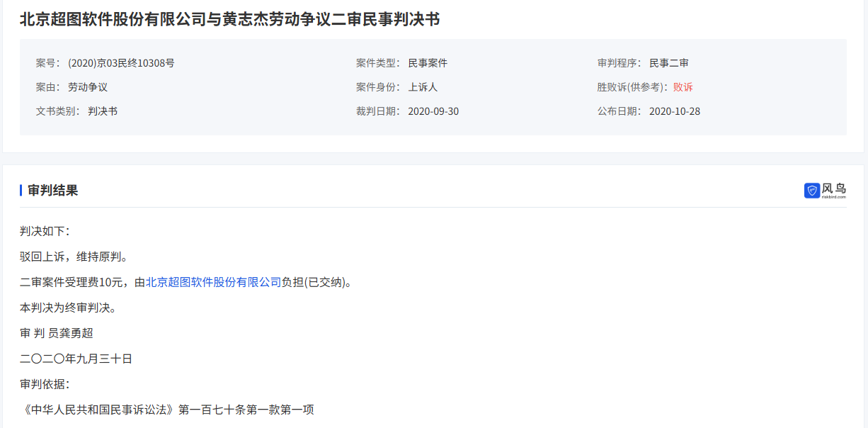Click the judge line 审判员龚勇超

click(x=57, y=333)
